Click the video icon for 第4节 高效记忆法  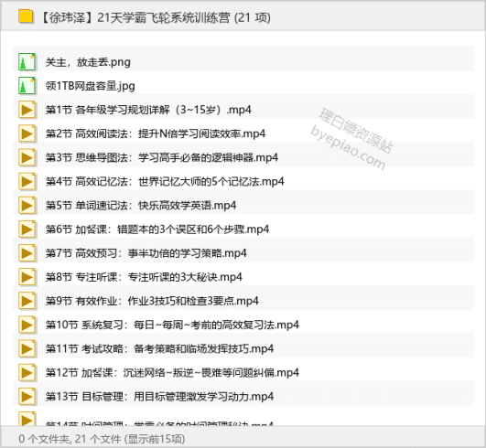[x=27, y=181]
